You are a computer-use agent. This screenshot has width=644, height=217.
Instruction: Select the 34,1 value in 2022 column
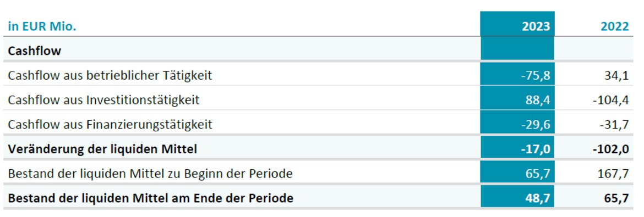pos(616,76)
